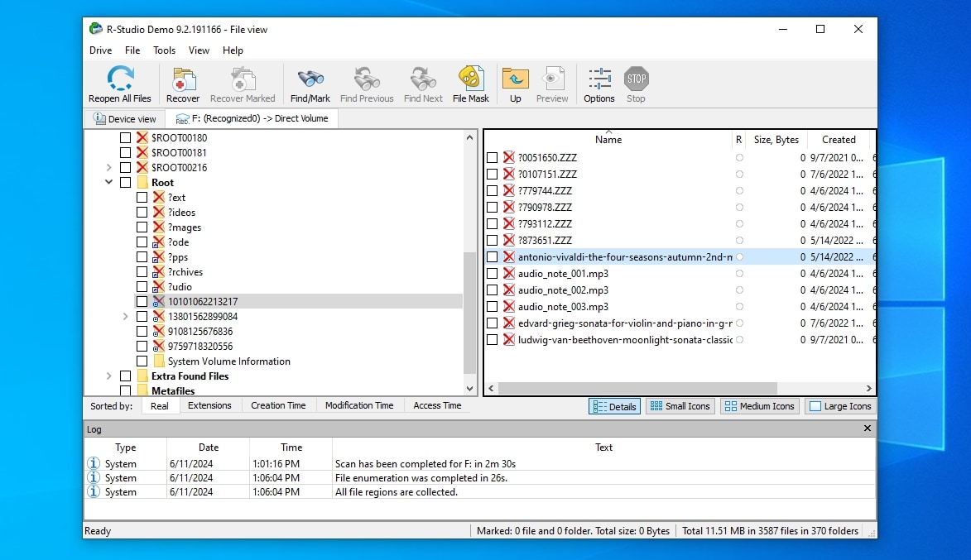Close the Log panel
The image size is (971, 560).
(x=867, y=428)
